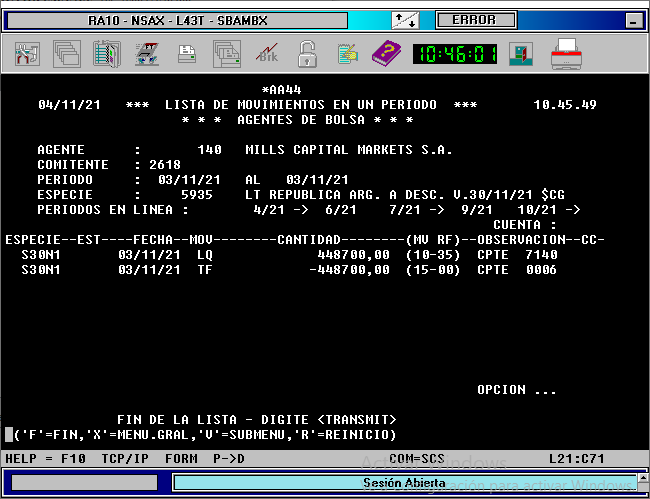This screenshot has width=650, height=499.
Task: Open the cascaded windows icon
Action: pos(67,54)
